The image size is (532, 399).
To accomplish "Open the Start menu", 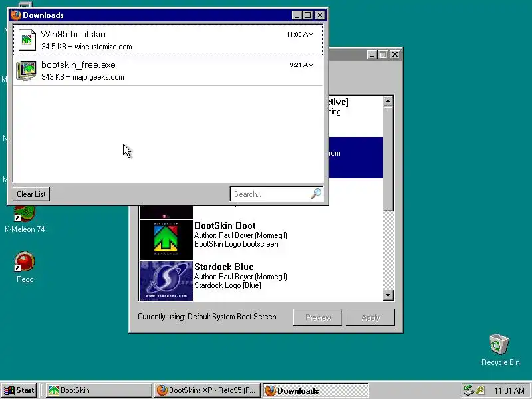I will click(19, 390).
